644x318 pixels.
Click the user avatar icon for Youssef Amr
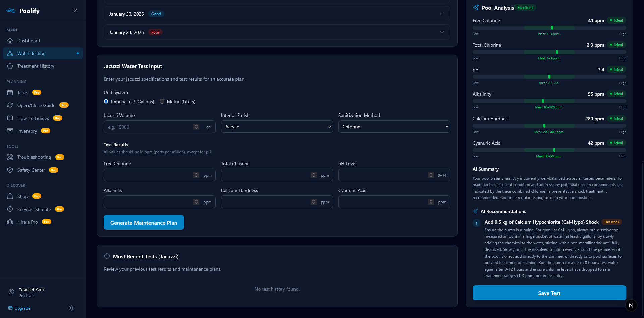coord(11,292)
